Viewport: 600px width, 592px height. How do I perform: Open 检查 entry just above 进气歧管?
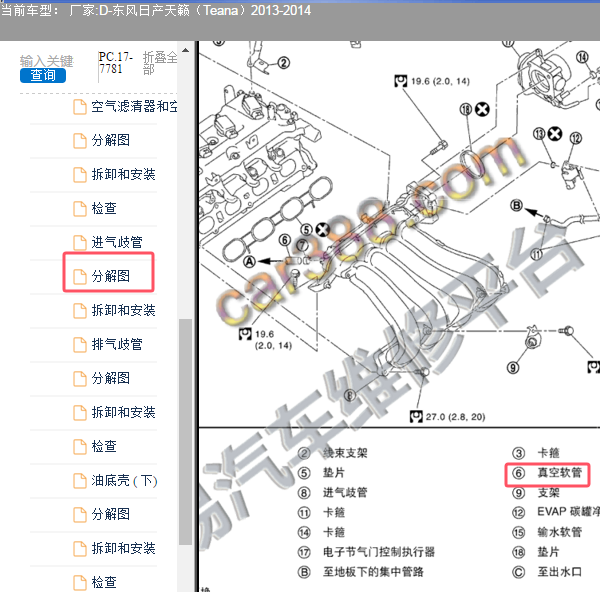[x=104, y=208]
